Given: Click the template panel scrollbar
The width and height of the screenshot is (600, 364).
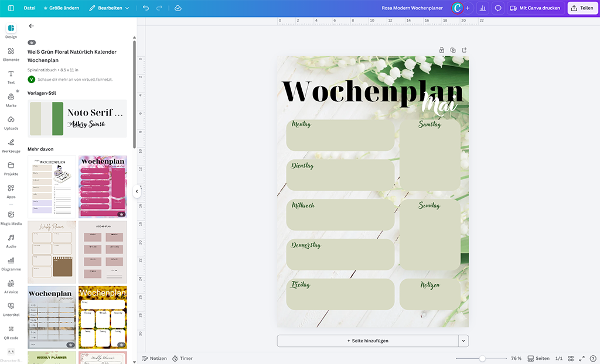Looking at the screenshot, I should [134, 94].
